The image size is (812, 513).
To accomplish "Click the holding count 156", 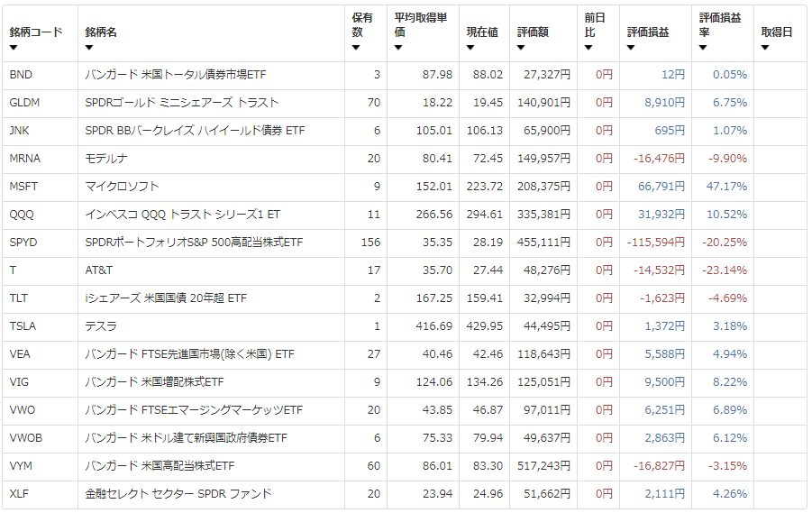I will (370, 243).
